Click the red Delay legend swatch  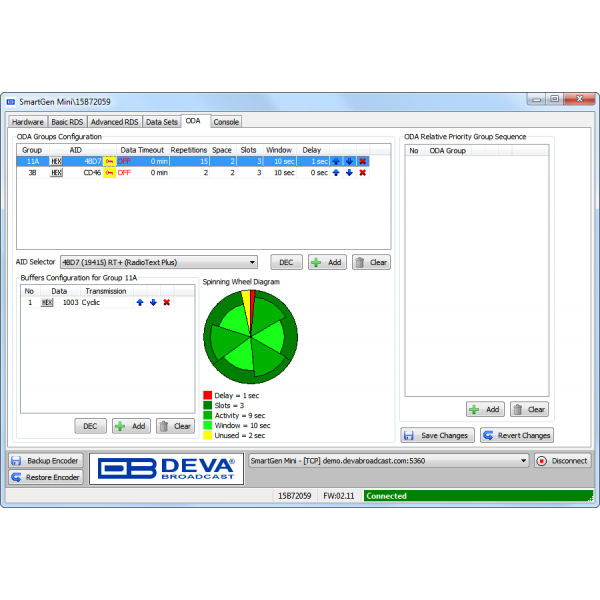click(x=207, y=395)
